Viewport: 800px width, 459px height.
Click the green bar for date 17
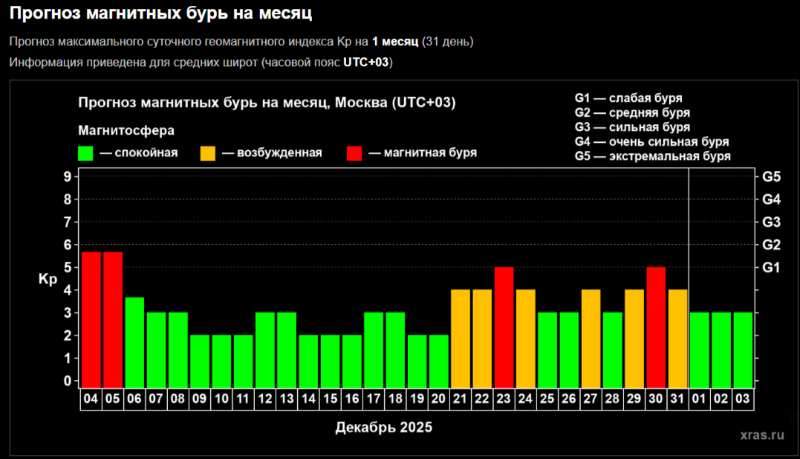[374, 350]
